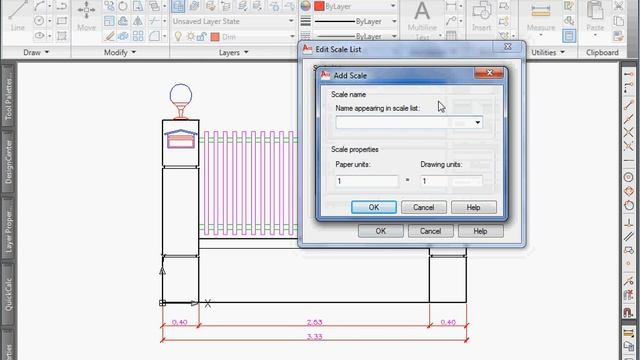Screen dimensions: 640x360
Task: Click the Paste tool
Action: (595, 16)
